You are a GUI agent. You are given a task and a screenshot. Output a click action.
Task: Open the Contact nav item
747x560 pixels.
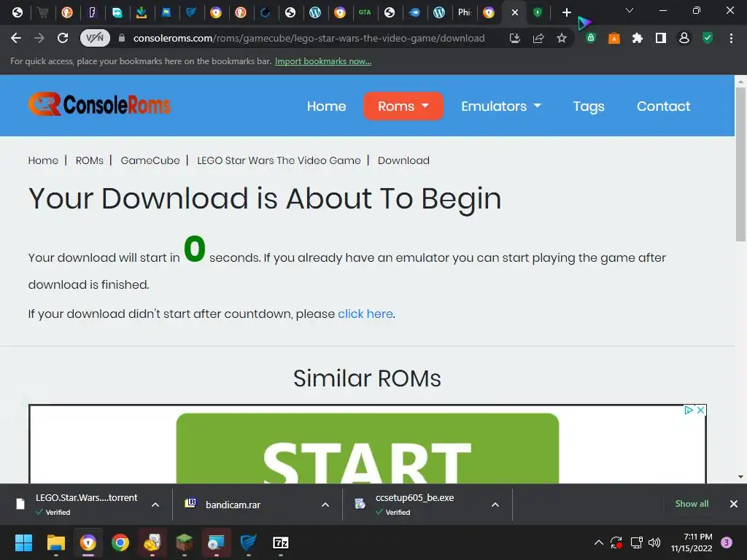pyautogui.click(x=663, y=106)
